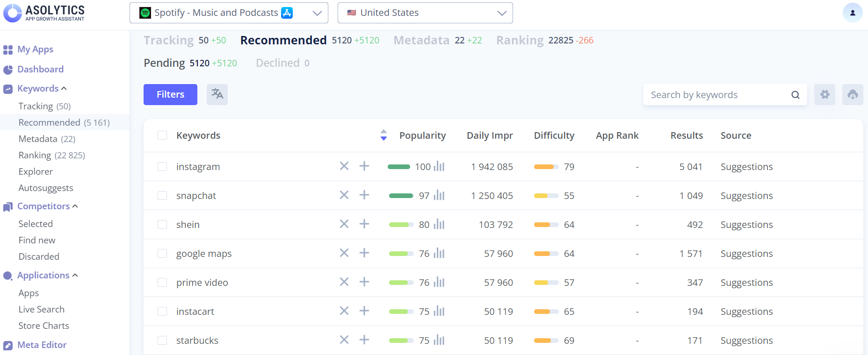Add instacart keyword with plus icon
Screen dimensions: 868x355
[364, 311]
